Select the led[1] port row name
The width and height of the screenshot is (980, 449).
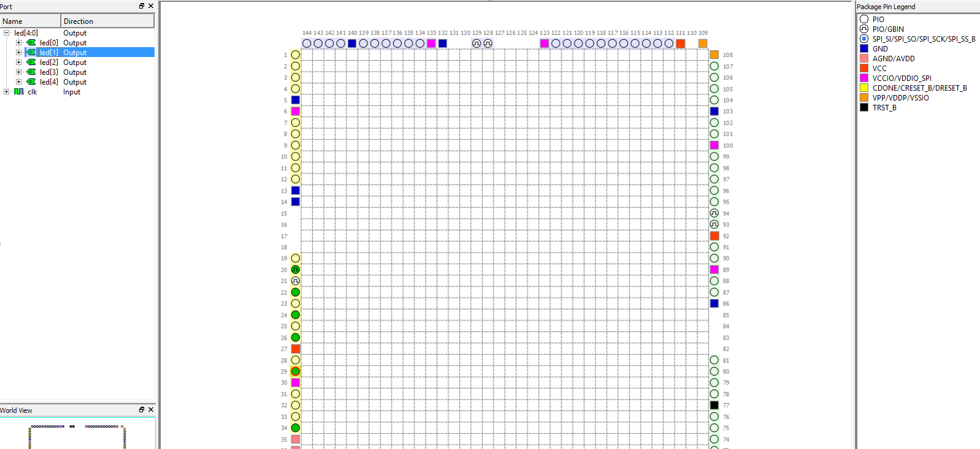pyautogui.click(x=49, y=53)
